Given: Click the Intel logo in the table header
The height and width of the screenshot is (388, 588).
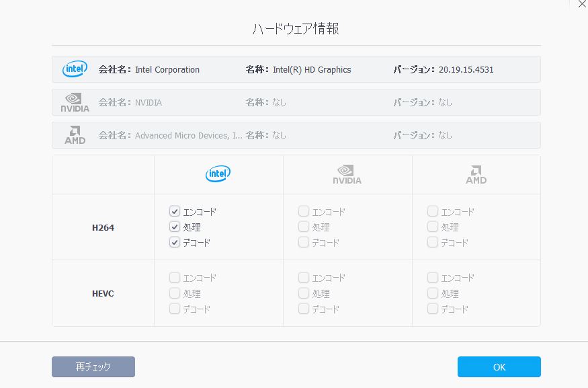Looking at the screenshot, I should point(218,174).
